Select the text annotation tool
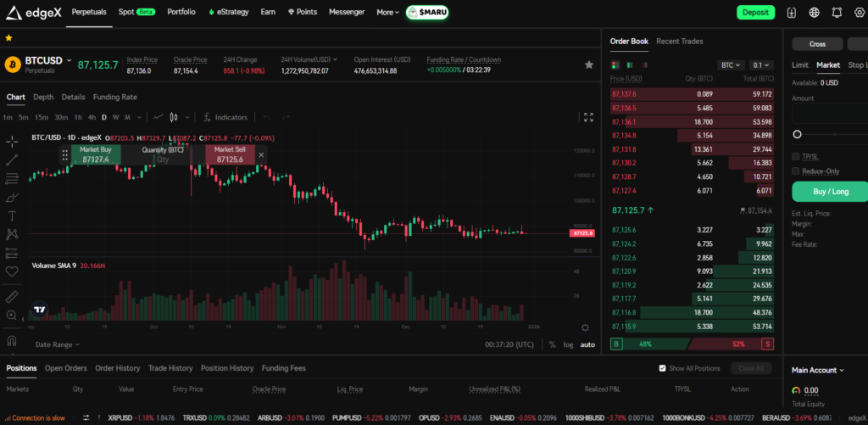 point(12,215)
